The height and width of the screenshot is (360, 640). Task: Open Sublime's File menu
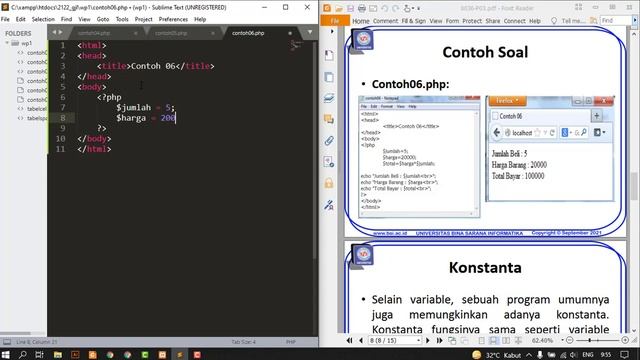point(5,19)
